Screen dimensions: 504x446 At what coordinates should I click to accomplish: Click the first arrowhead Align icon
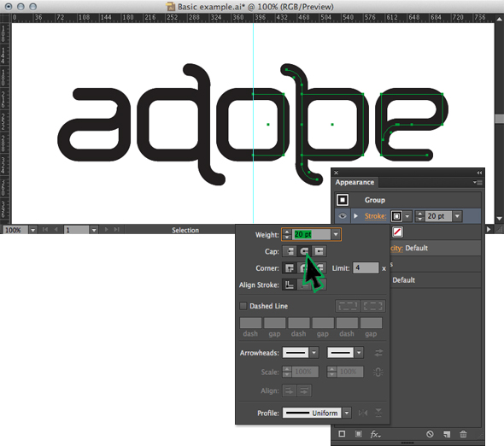click(x=290, y=390)
